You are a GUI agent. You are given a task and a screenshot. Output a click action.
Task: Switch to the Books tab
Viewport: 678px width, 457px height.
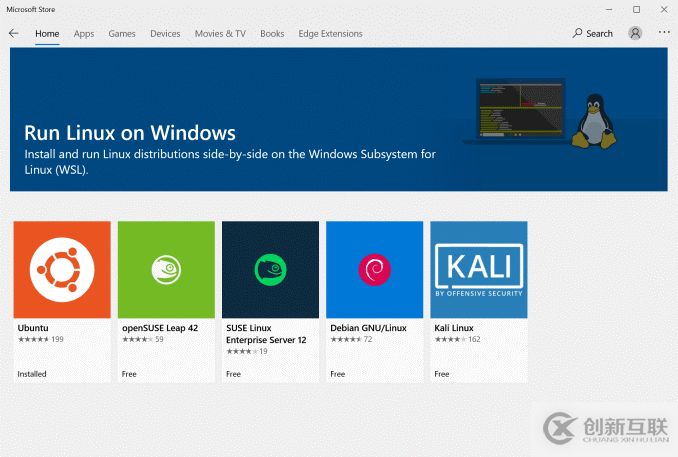272,34
